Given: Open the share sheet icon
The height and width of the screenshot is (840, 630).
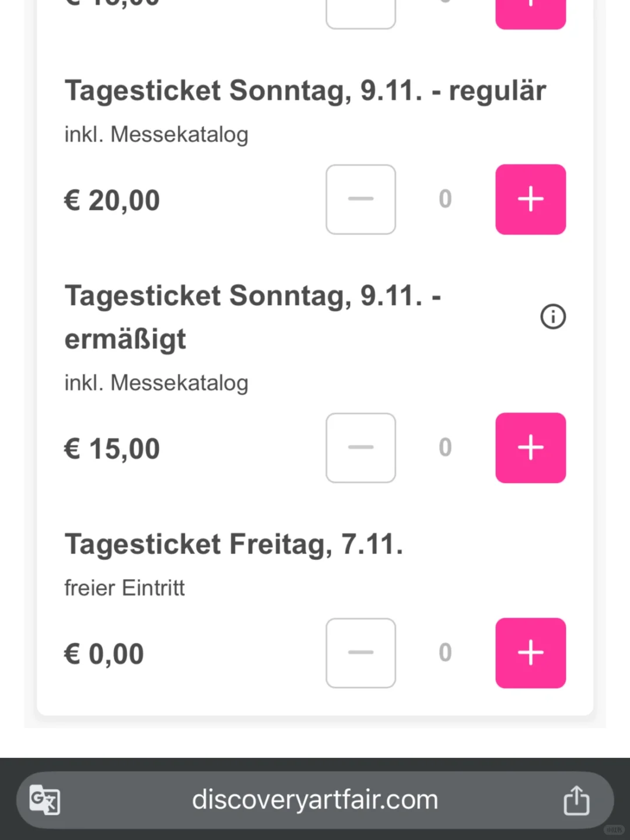Looking at the screenshot, I should (576, 800).
